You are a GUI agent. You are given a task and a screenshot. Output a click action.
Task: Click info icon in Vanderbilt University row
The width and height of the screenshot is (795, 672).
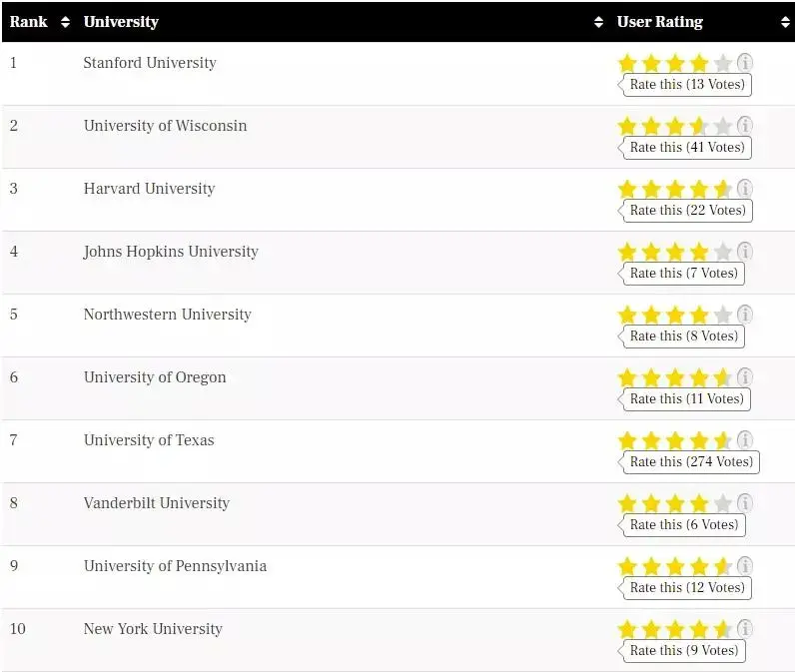(745, 503)
